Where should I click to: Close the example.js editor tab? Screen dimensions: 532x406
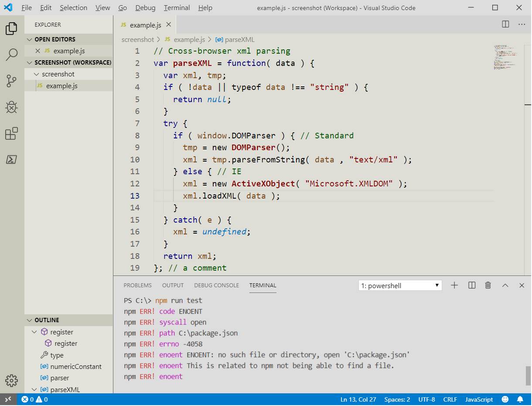click(169, 25)
